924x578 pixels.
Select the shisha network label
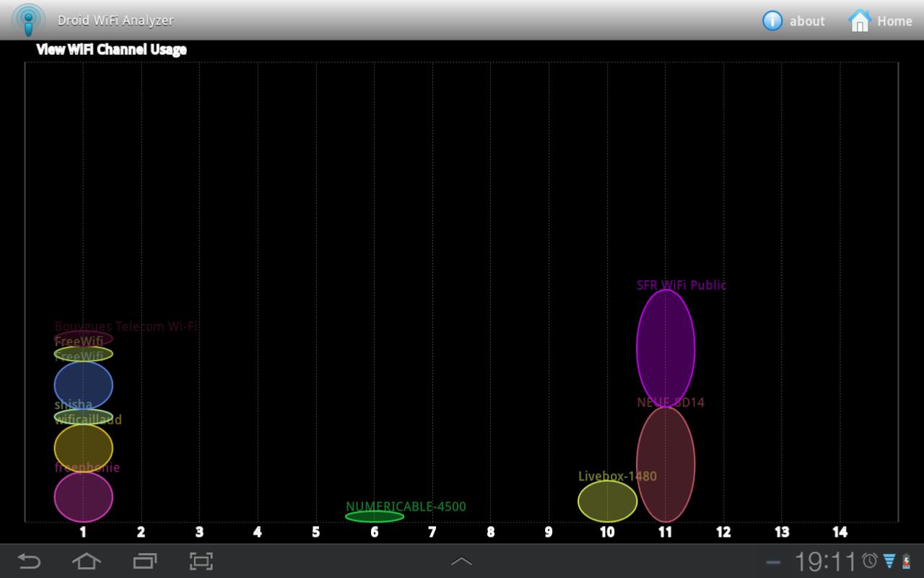(74, 405)
